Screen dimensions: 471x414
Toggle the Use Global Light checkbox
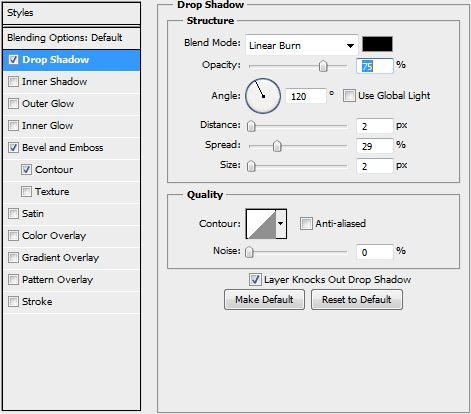pos(349,96)
